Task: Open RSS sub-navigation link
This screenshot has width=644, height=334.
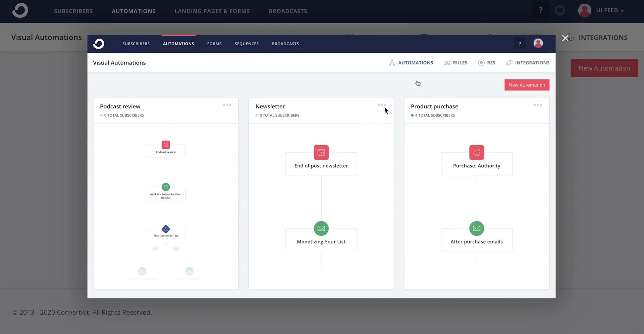Action: coord(491,63)
